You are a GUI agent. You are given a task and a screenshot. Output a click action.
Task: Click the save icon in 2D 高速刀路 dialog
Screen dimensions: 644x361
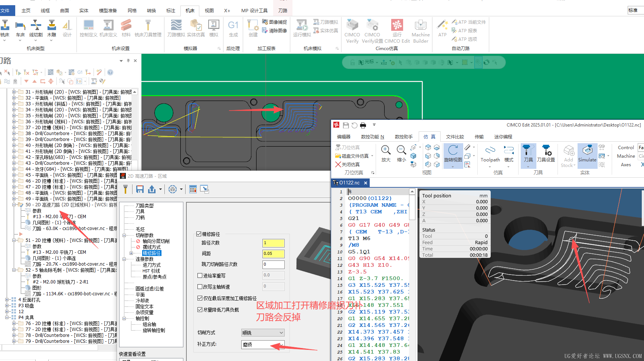coord(140,189)
